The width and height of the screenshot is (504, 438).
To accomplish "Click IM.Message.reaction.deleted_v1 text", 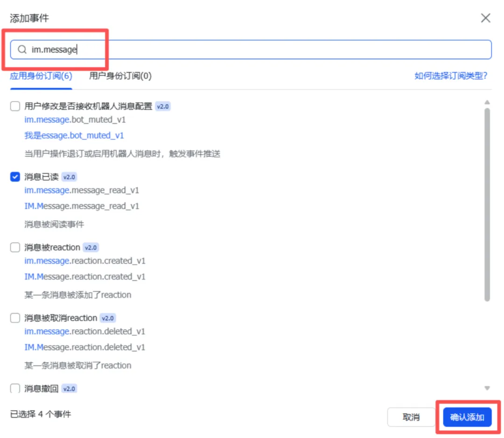I will pyautogui.click(x=85, y=347).
